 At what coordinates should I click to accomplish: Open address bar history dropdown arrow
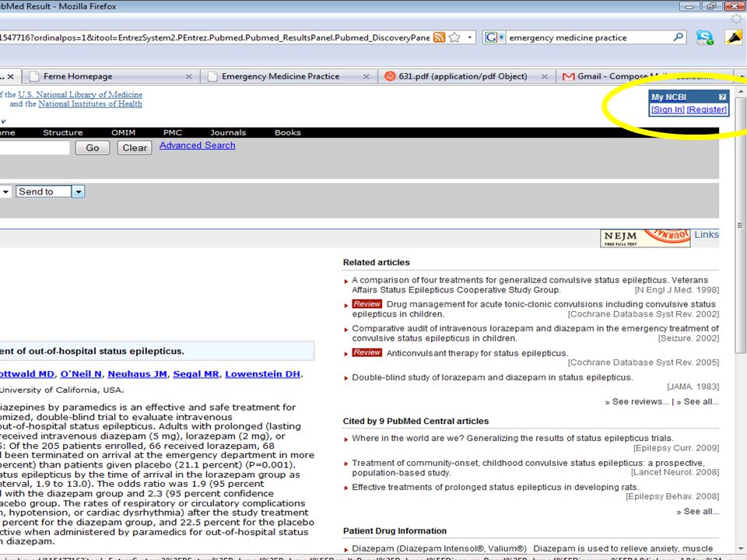point(470,37)
